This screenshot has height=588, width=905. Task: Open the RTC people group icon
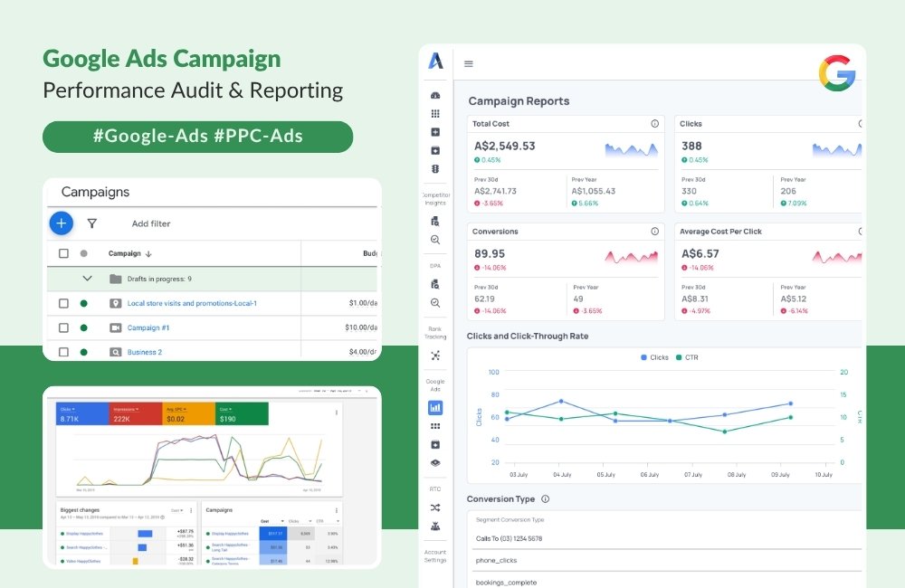tap(435, 526)
